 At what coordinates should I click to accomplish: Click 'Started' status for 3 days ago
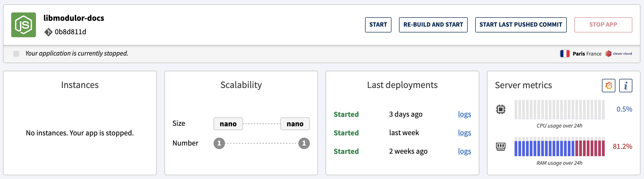pyautogui.click(x=346, y=115)
